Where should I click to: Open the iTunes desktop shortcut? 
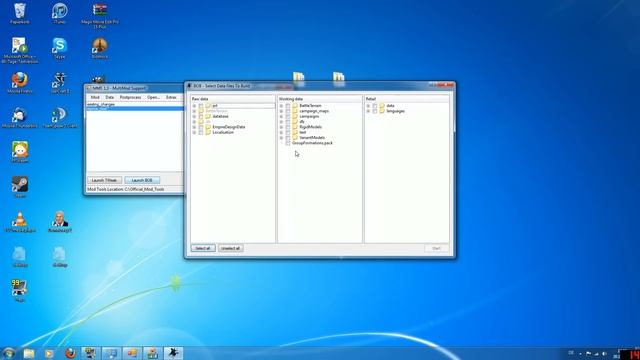(60, 12)
